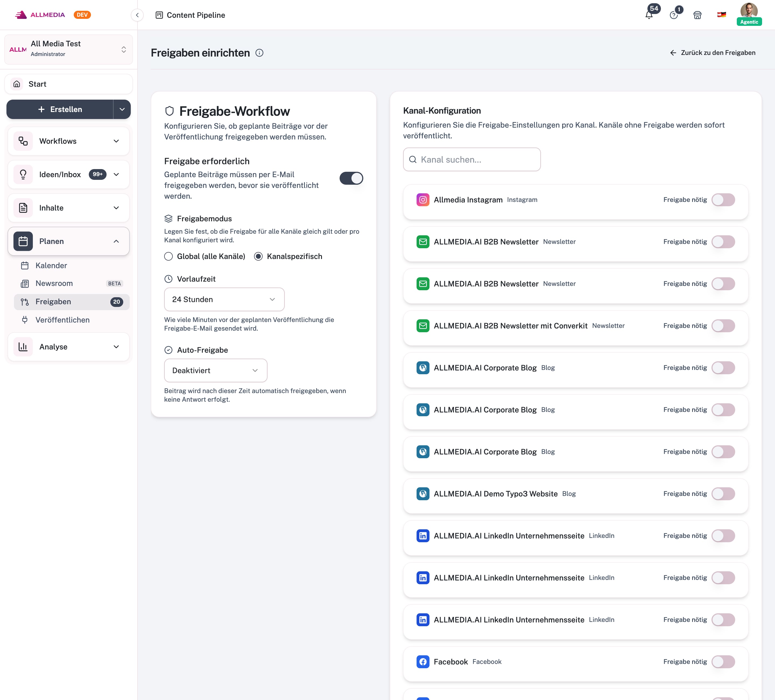Click the Workflows sidebar icon
Screen dimensions: 775x700
tap(23, 141)
